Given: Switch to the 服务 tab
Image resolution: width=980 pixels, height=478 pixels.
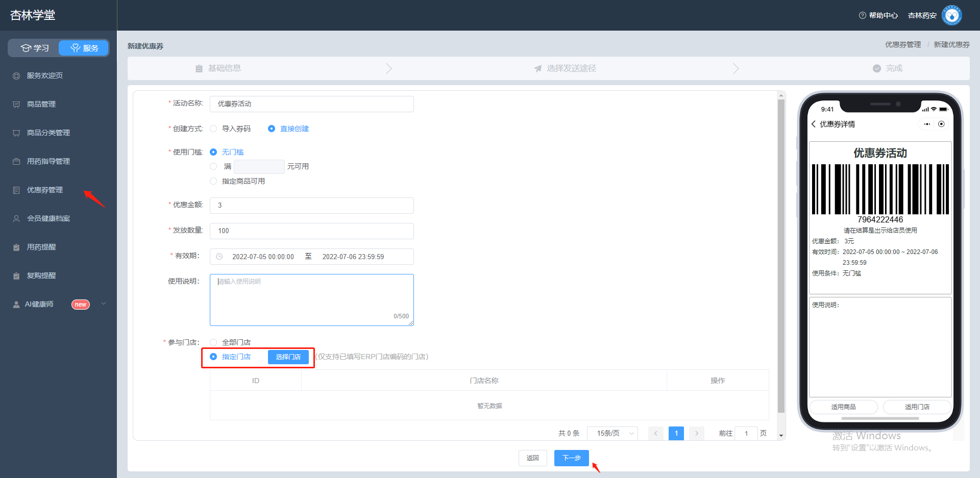Looking at the screenshot, I should [x=84, y=48].
